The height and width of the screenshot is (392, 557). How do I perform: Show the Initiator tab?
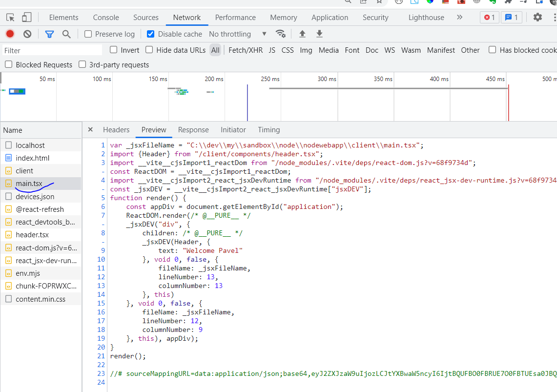[x=233, y=130]
